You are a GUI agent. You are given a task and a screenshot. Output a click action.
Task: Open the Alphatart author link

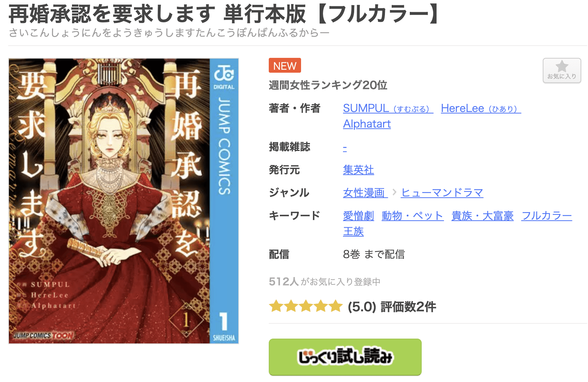[x=367, y=124]
